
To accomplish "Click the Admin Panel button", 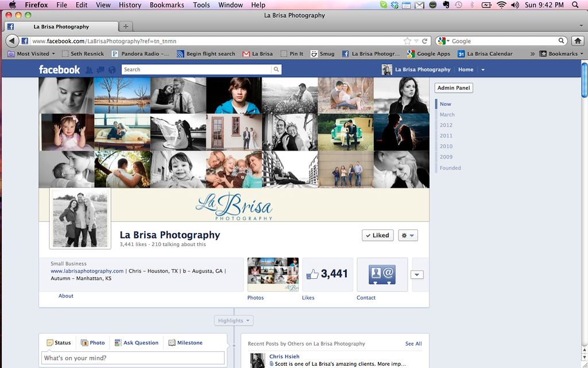I will click(454, 88).
